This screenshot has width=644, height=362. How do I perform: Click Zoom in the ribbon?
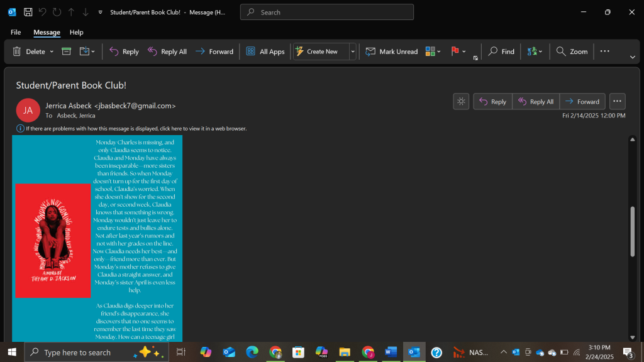[572, 52]
